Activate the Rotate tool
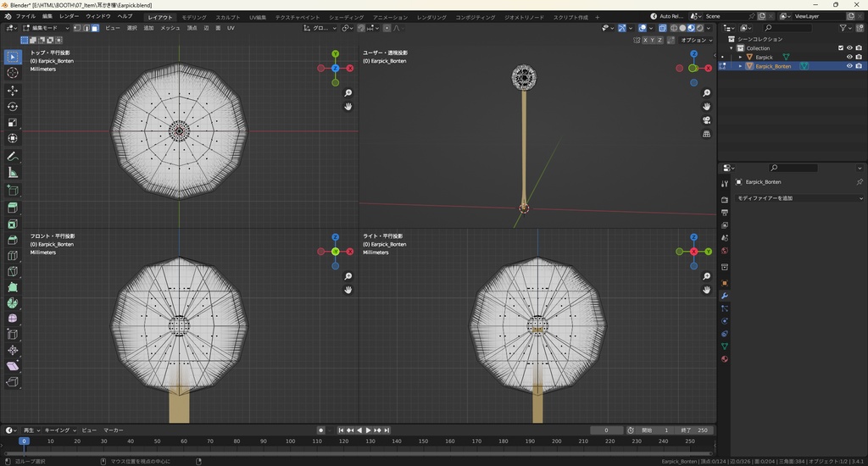This screenshot has width=868, height=466. click(13, 107)
